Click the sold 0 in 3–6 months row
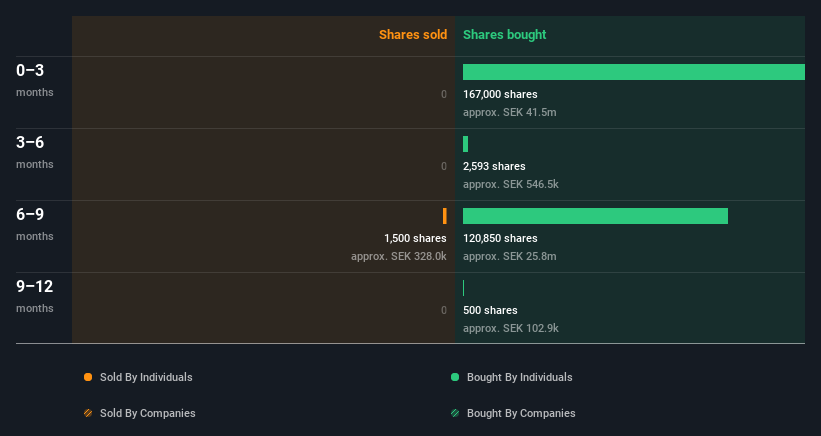This screenshot has width=821, height=436. click(x=443, y=166)
